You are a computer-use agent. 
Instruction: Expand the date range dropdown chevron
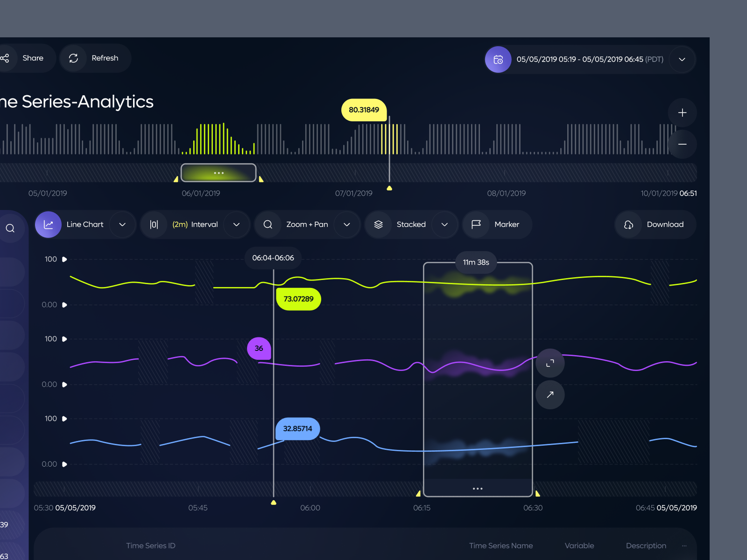click(x=682, y=59)
